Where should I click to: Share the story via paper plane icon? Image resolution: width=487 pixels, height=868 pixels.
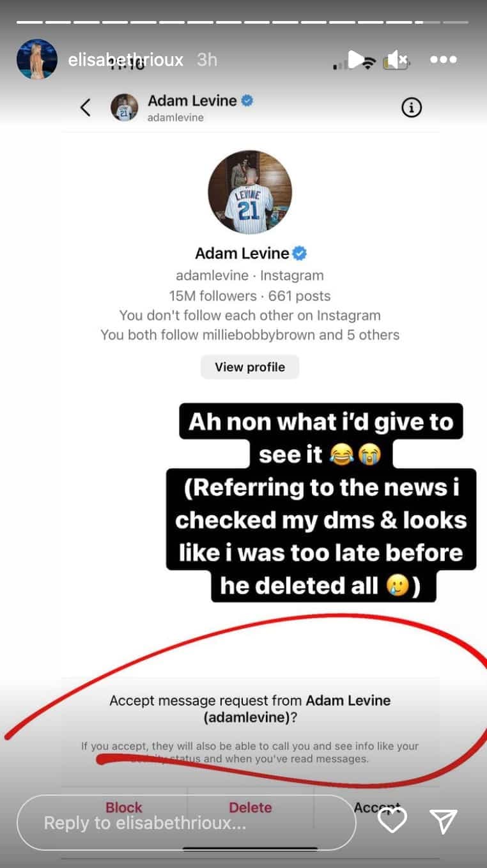coord(443,820)
